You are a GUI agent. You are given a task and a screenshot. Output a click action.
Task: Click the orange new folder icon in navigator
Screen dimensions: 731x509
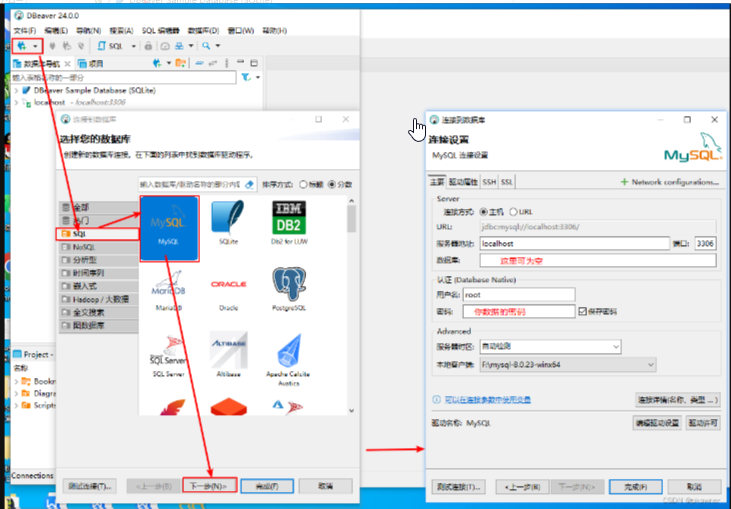tap(180, 63)
